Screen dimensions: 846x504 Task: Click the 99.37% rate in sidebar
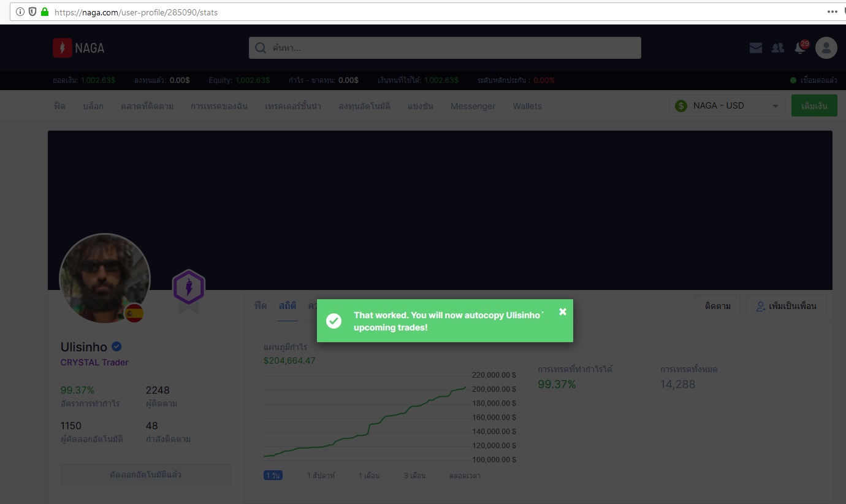tap(77, 390)
